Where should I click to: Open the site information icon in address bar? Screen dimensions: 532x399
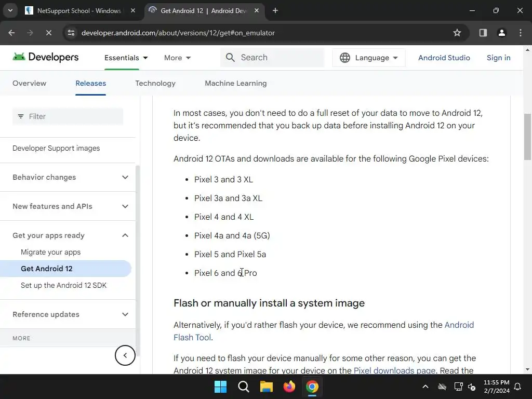pos(71,33)
